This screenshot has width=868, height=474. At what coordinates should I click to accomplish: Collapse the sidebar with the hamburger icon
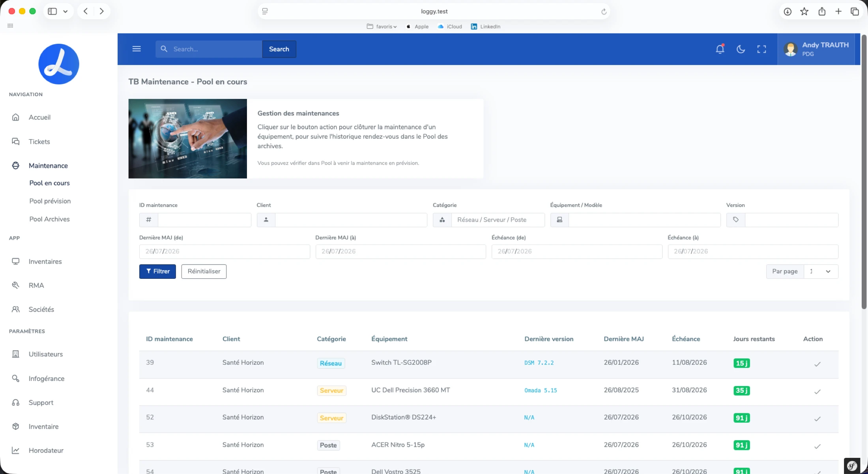coord(137,49)
